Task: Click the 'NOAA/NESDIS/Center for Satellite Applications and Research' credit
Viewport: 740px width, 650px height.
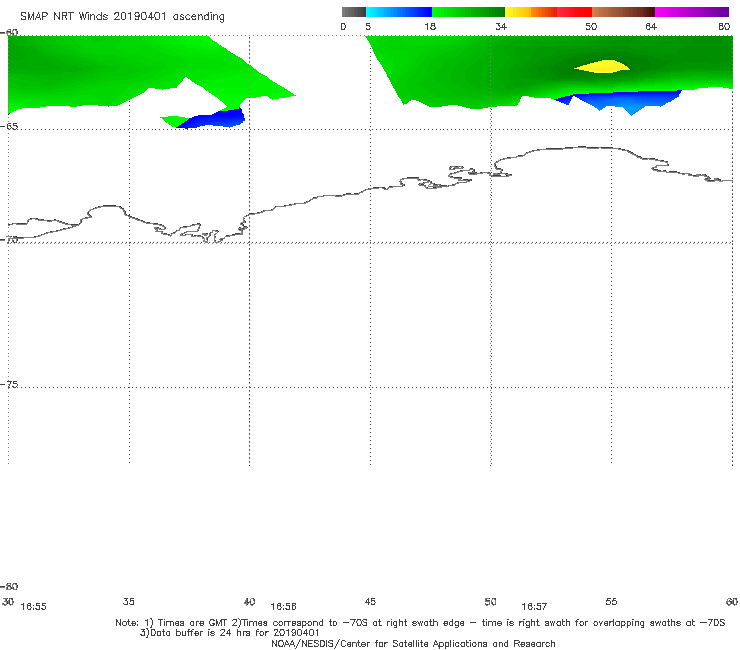Action: [x=413, y=643]
